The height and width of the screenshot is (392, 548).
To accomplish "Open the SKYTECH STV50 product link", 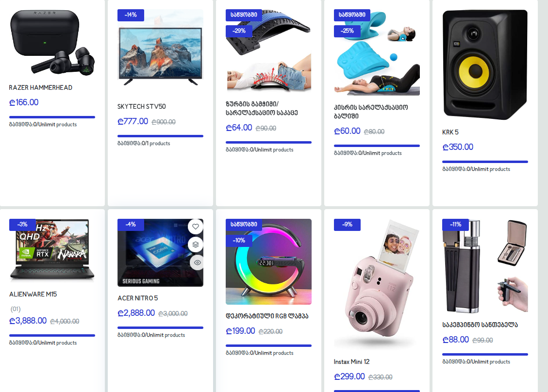I will [x=142, y=107].
